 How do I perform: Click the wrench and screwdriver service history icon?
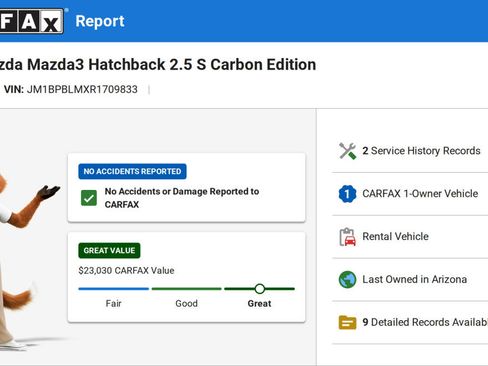point(347,151)
